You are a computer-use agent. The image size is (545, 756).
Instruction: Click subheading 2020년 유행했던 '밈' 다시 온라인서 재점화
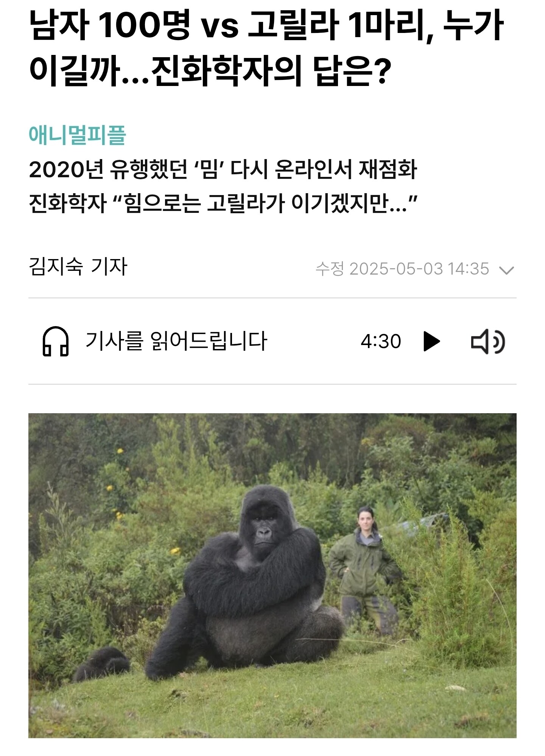[223, 169]
